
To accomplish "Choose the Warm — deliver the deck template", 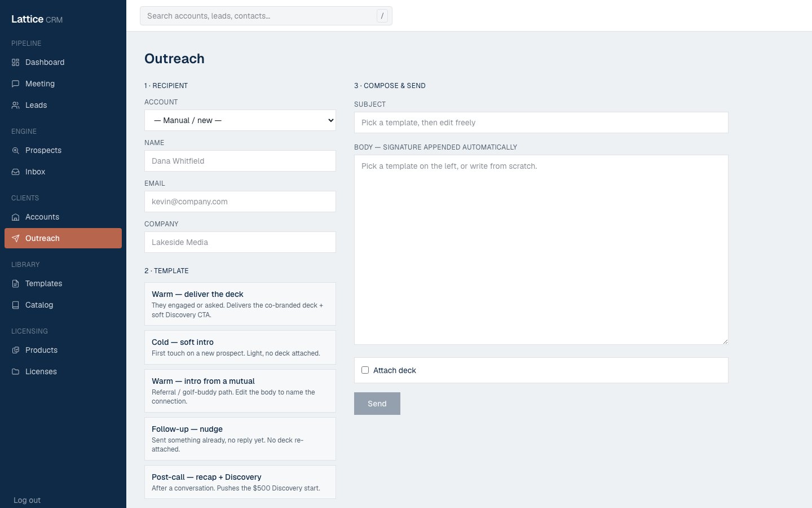I will 240,304.
